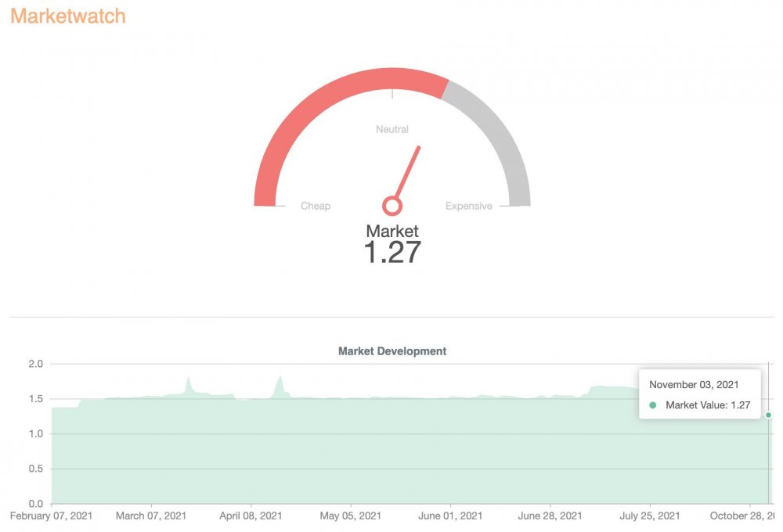783x532 pixels.
Task: Click the green data point marker on chart
Action: [769, 415]
